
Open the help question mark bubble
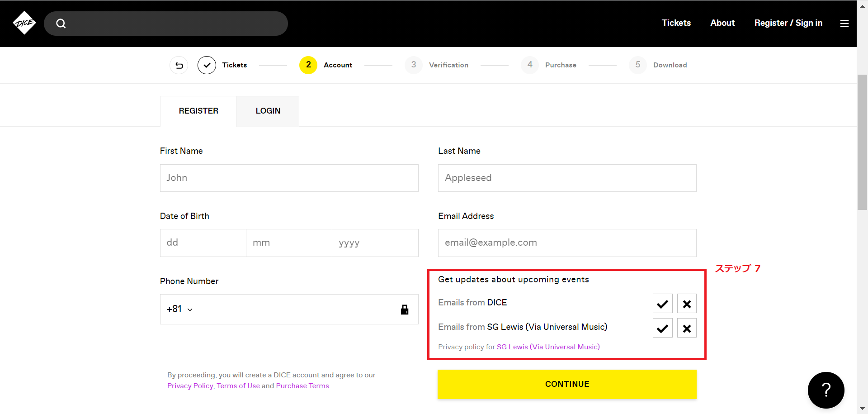(x=826, y=390)
